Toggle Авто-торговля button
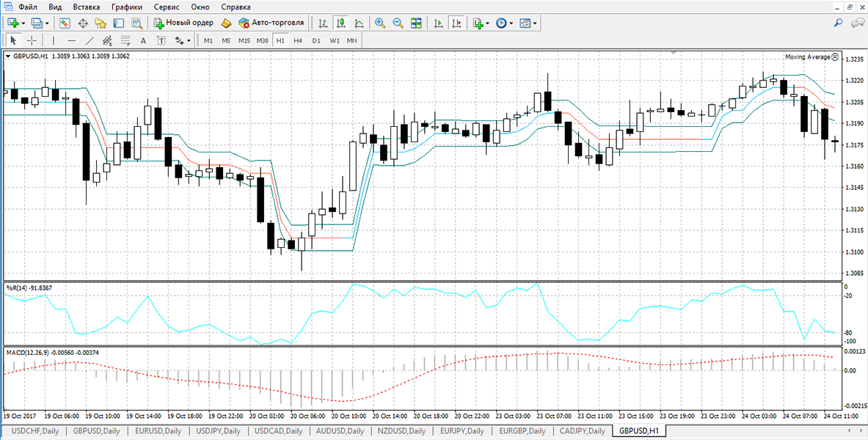 click(271, 23)
